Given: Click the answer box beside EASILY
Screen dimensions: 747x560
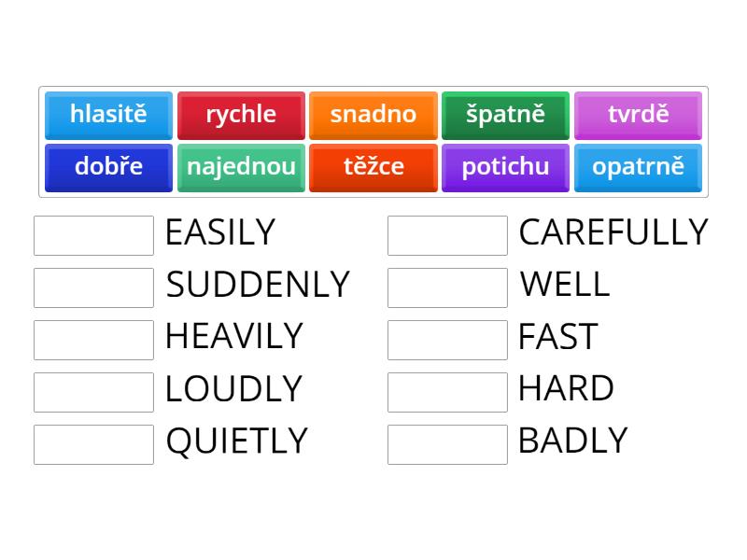Looking at the screenshot, I should click(x=93, y=235).
